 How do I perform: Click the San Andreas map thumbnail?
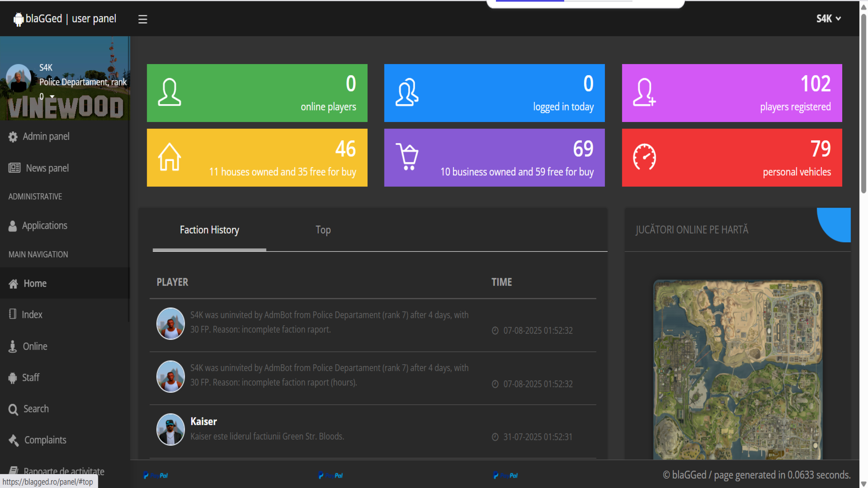tap(737, 369)
